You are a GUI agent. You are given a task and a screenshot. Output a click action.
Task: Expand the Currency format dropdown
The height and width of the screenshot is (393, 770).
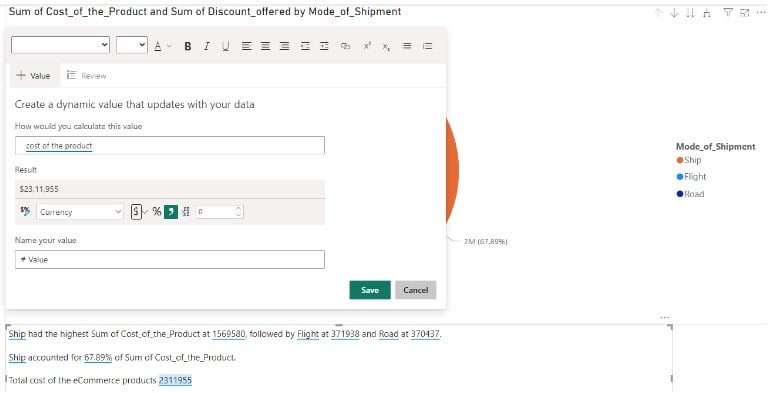80,212
